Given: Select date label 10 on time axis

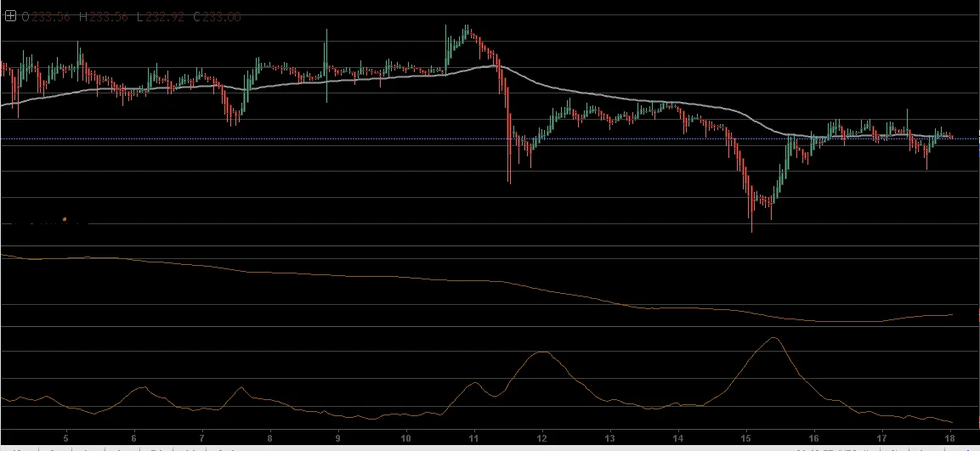Looking at the screenshot, I should [x=406, y=438].
